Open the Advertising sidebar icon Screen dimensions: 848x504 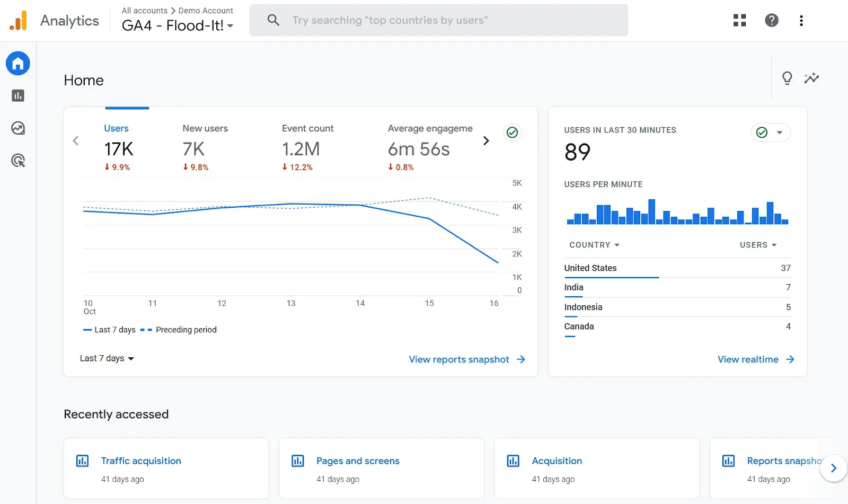click(x=17, y=161)
